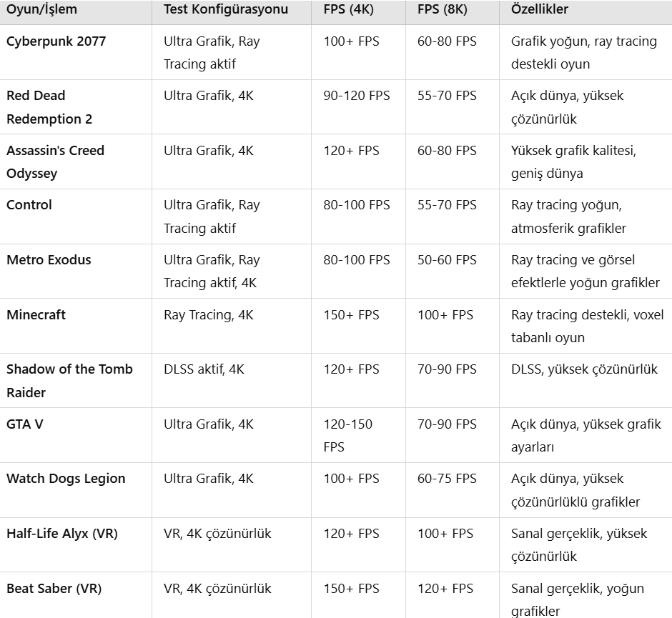Click the Cyberpunk 2077 game name

[x=56, y=41]
